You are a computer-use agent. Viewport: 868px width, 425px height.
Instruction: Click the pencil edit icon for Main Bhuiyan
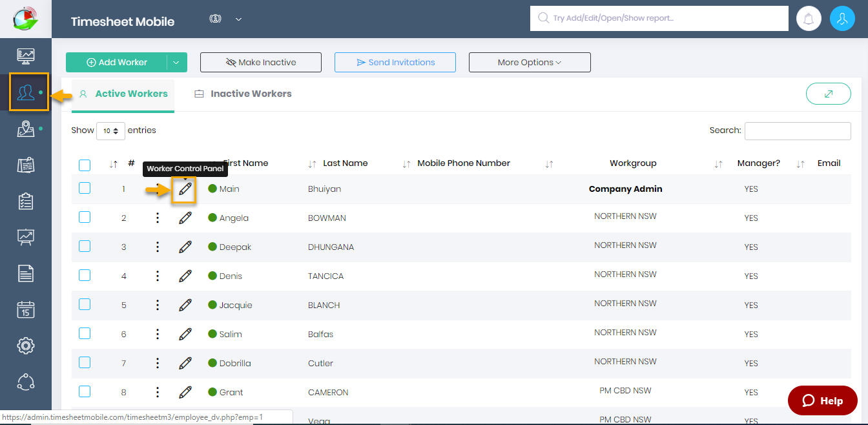185,189
